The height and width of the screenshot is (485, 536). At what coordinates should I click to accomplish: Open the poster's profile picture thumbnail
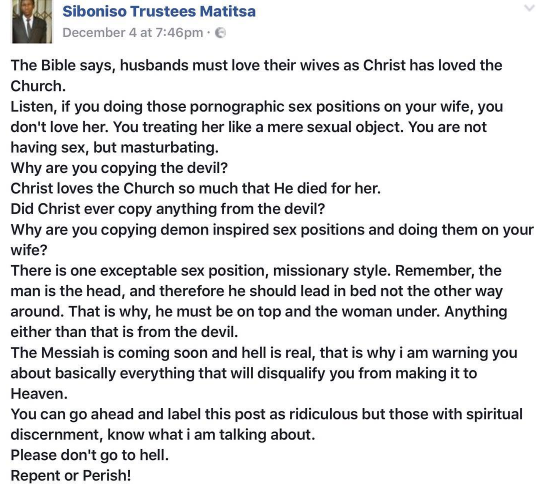32,21
